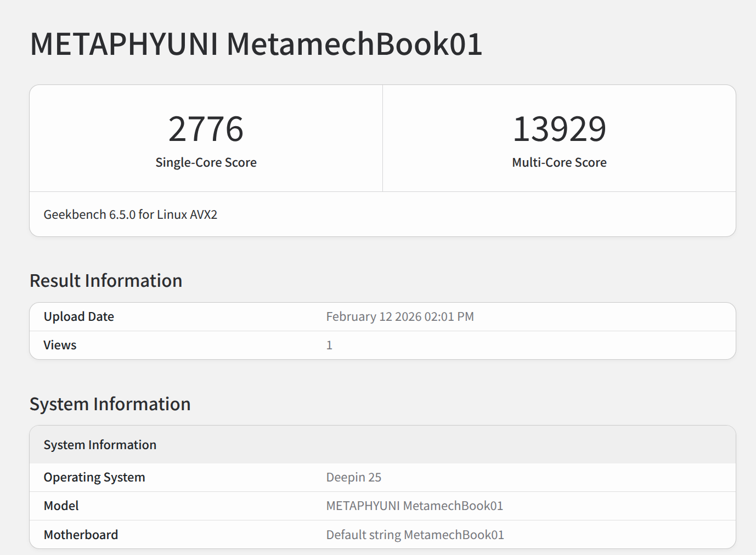Click the large System Information section heading
The width and height of the screenshot is (756, 555).
(110, 404)
